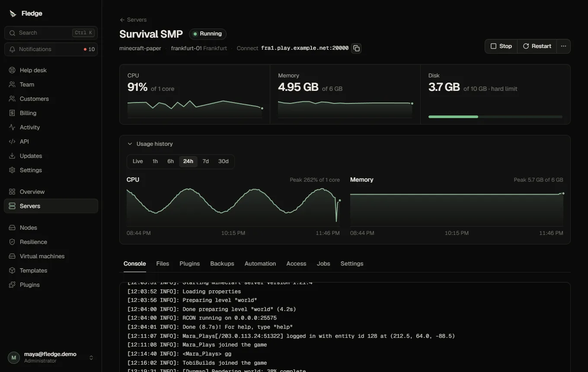Image resolution: width=588 pixels, height=372 pixels.
Task: Stop the Survival SMP server
Action: coord(501,46)
